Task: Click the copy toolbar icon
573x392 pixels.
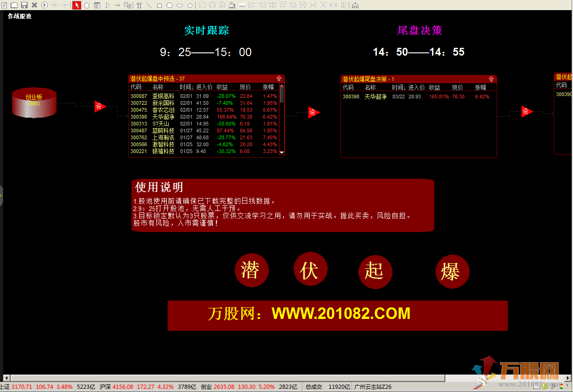Action: (202, 5)
